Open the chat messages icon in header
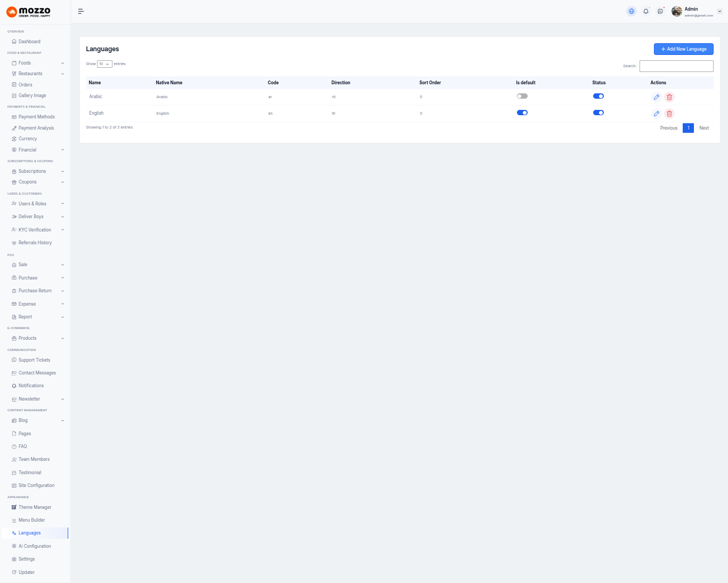 coord(660,11)
